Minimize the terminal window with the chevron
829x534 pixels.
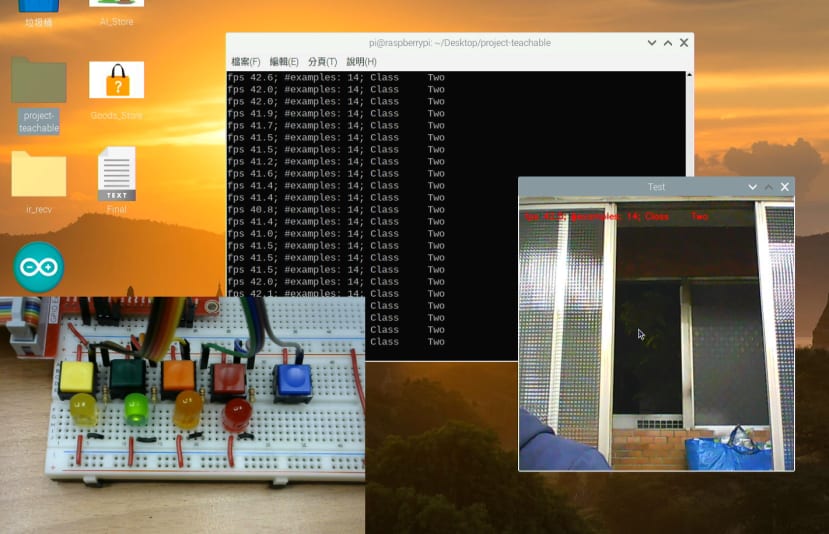pyautogui.click(x=652, y=43)
